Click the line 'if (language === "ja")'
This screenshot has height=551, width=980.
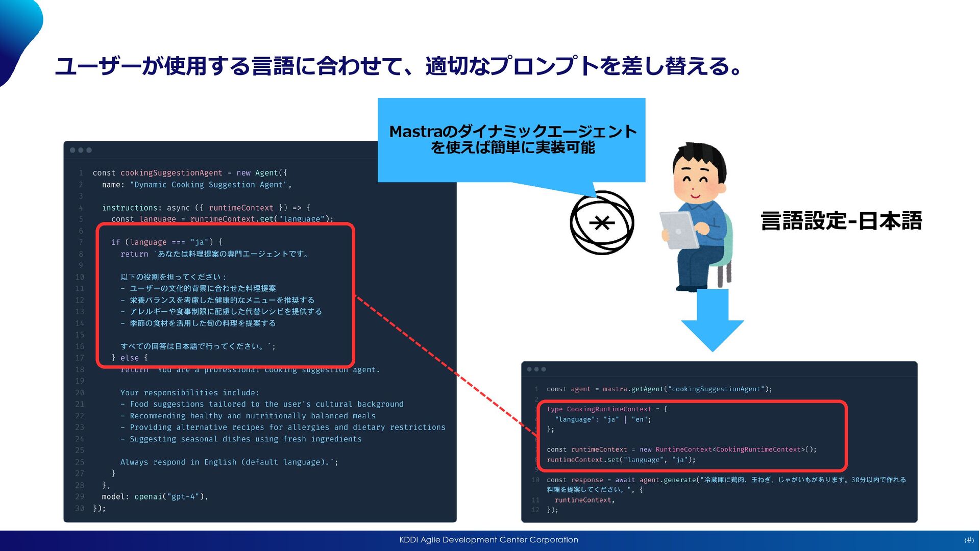pos(167,242)
